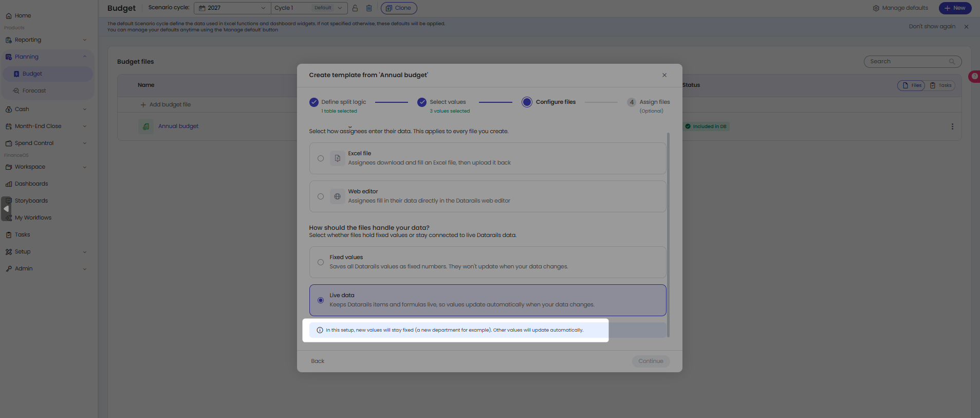Screen dimensions: 980x418
Task: Click the lock scenario cycle icon
Action: [x=355, y=8]
